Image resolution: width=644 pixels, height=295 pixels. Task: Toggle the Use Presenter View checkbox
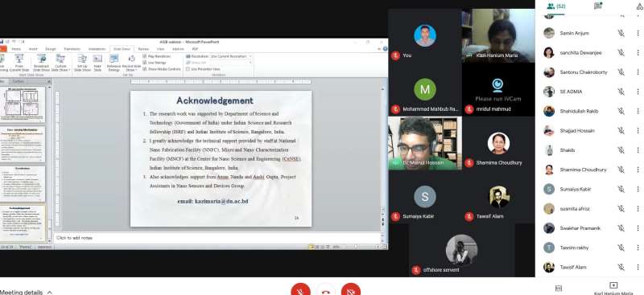coord(188,69)
